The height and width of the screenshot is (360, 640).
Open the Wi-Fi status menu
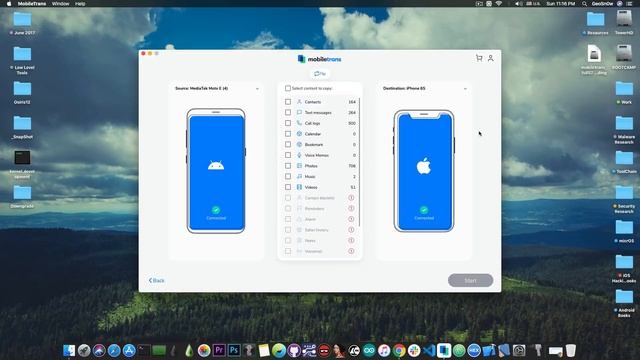pos(499,4)
